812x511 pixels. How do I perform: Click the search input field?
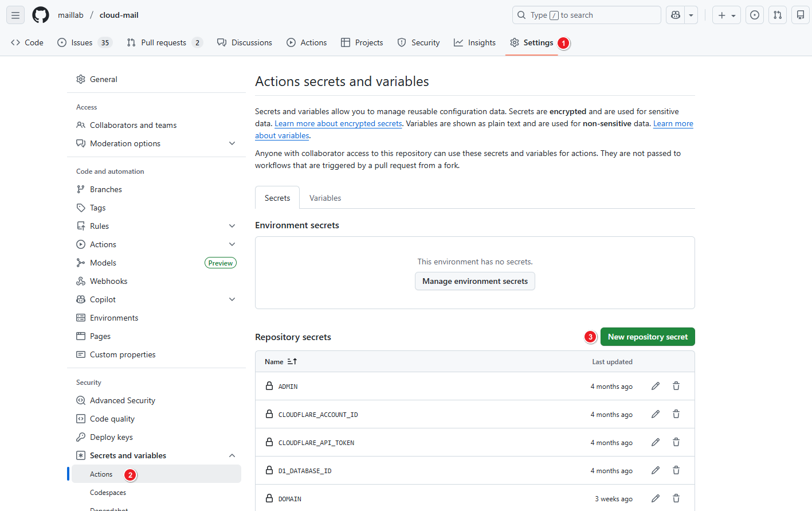click(586, 15)
